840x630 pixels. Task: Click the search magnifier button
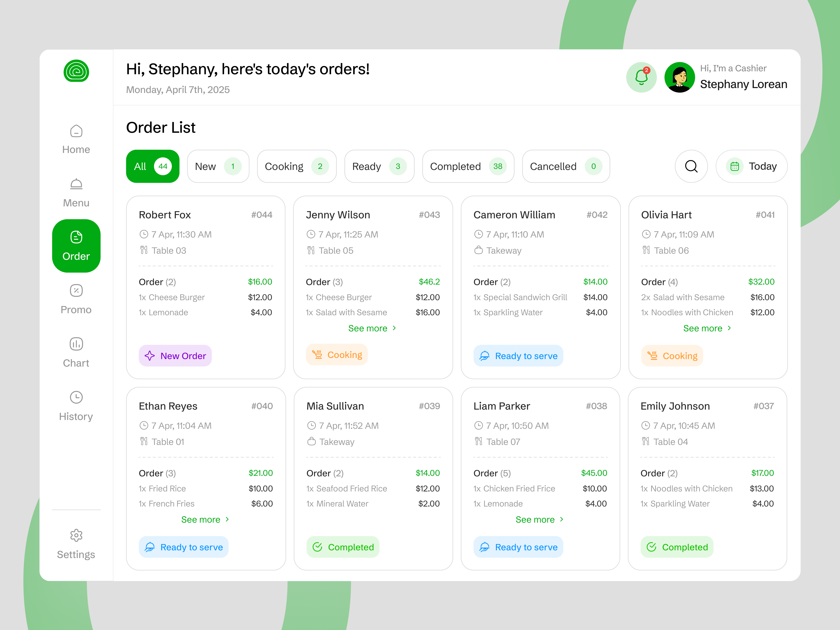coord(691,166)
